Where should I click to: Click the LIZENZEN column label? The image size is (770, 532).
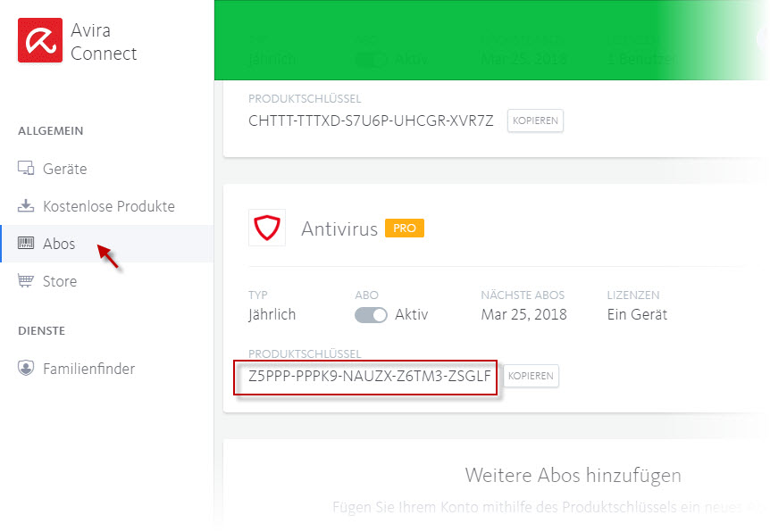click(633, 295)
